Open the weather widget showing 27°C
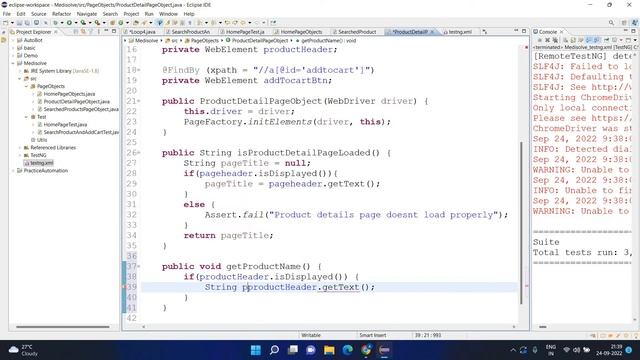The image size is (640, 360). point(24,350)
